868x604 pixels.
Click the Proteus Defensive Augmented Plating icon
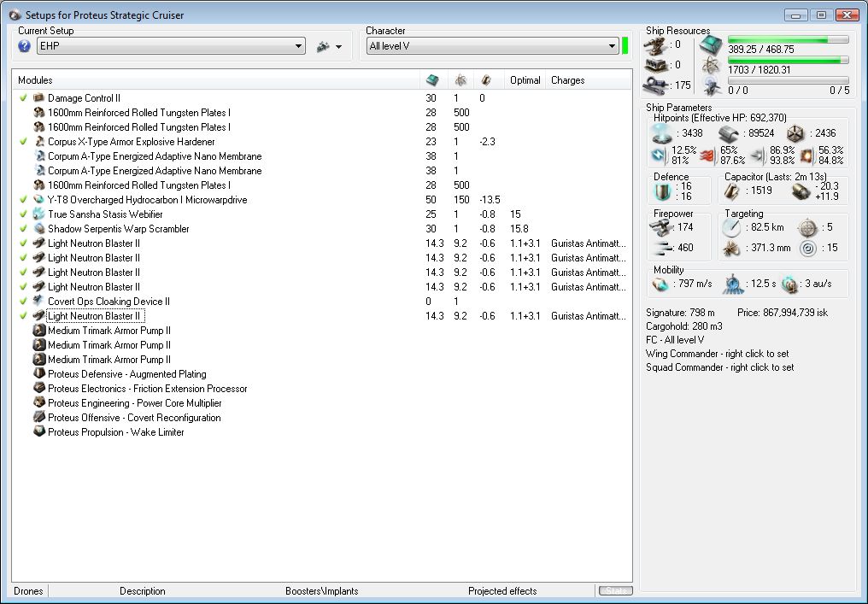(x=38, y=374)
